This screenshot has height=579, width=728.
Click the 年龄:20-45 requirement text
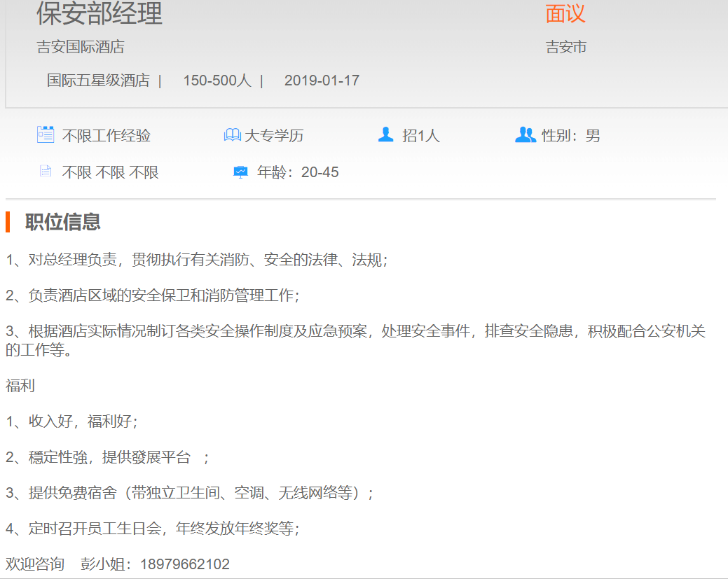298,172
